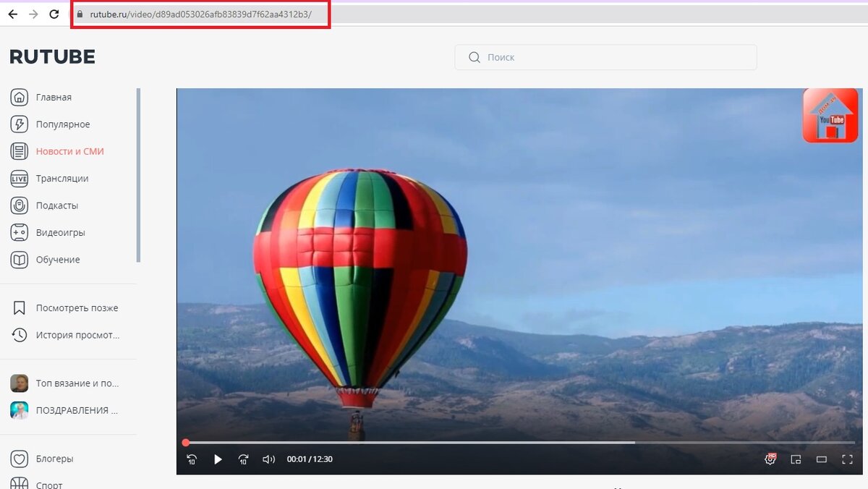The image size is (868, 489).
Task: Open the ПОЗДРАВЛЕНИЯ ... channel
Action: point(77,410)
